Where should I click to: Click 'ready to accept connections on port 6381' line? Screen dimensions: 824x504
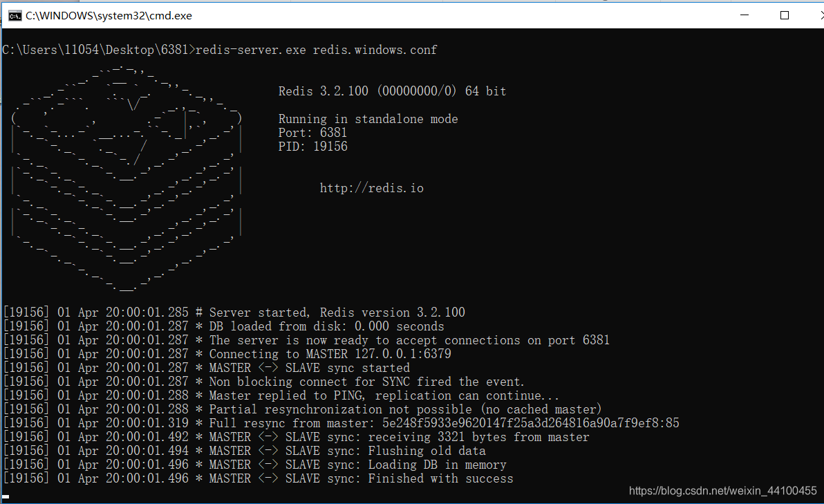pyautogui.click(x=306, y=340)
